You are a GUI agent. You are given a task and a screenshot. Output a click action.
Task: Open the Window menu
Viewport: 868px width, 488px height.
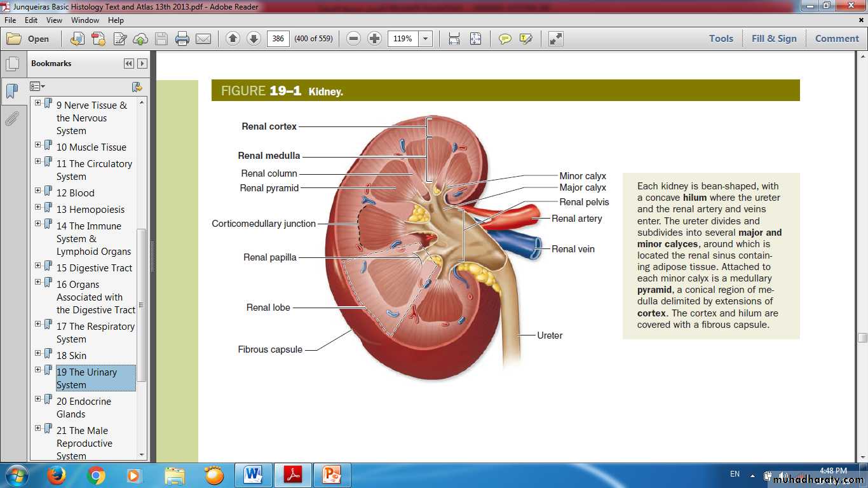click(x=85, y=20)
